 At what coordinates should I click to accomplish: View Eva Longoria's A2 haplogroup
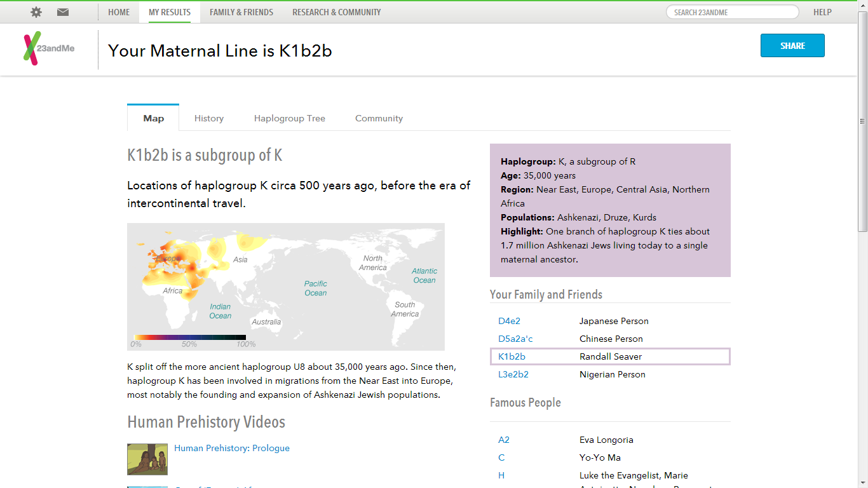504,440
